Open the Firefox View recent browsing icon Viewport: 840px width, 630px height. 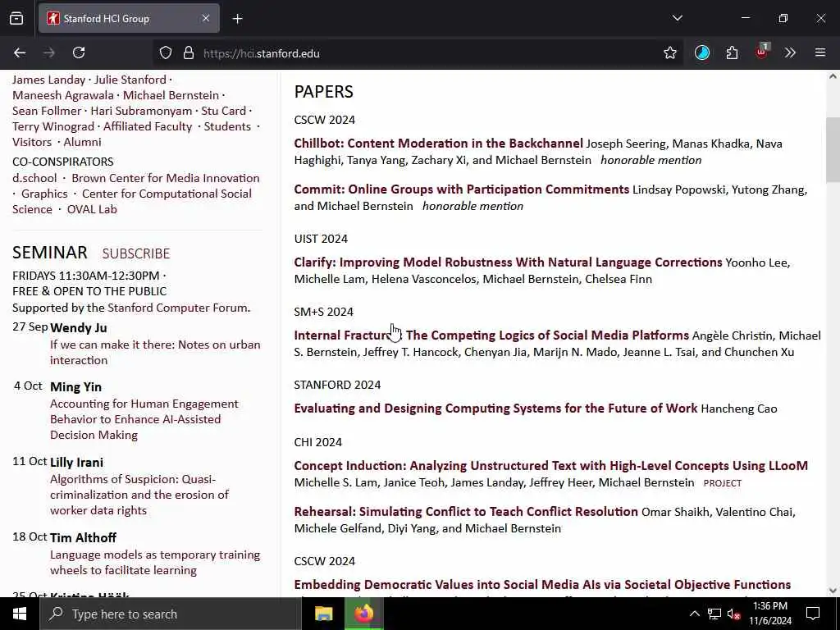16,19
